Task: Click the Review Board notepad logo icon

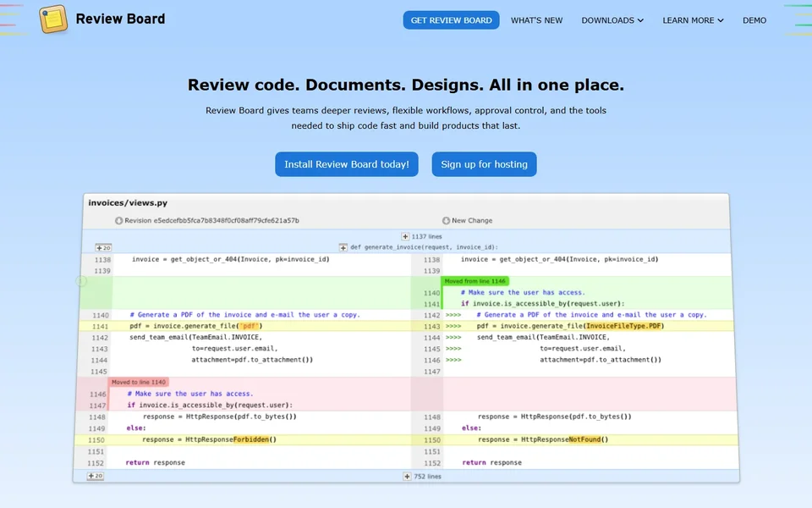Action: (53, 19)
